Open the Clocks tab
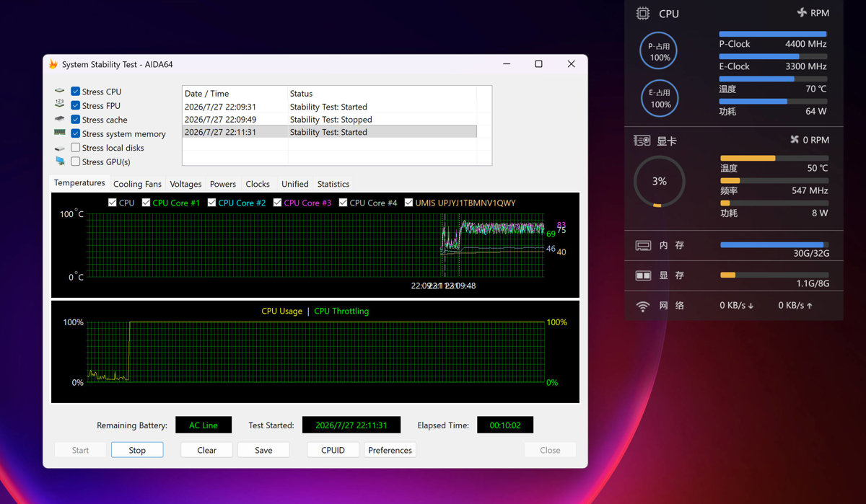Screen dimensions: 866x504 [258, 184]
